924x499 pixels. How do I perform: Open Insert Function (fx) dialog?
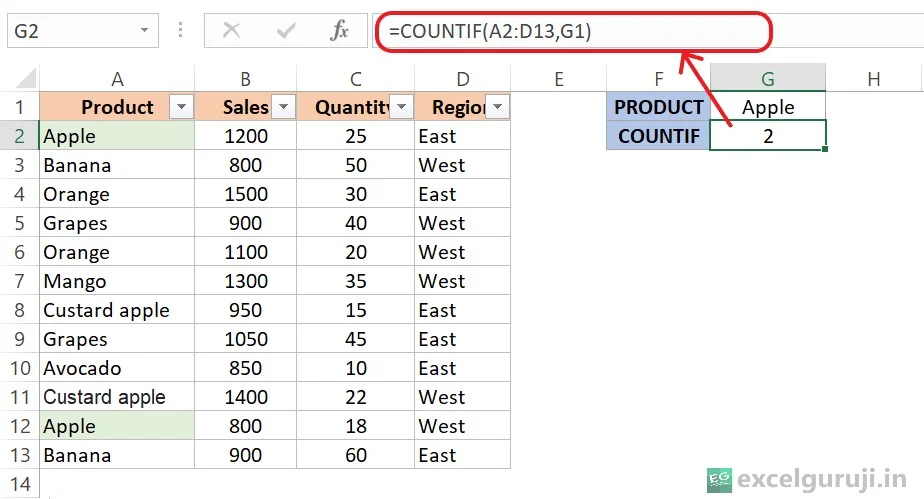[339, 30]
